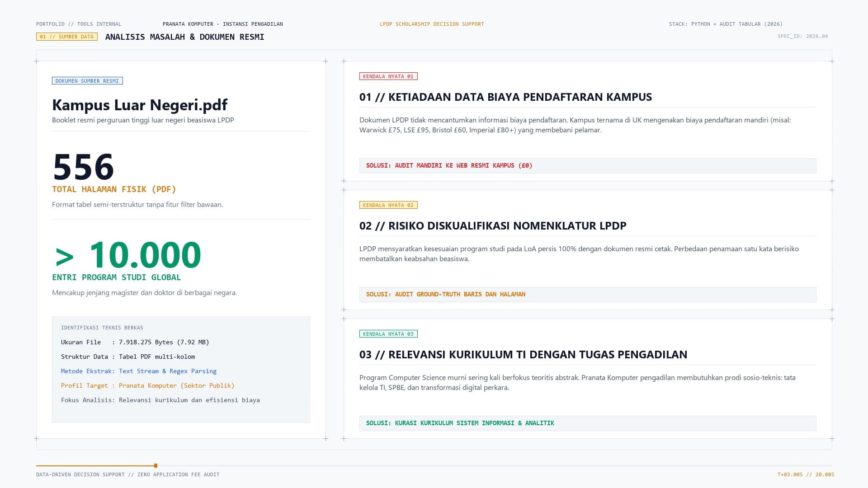The width and height of the screenshot is (868, 488).
Task: Click the "Struktur Data : Tabel PDF multi-kolom" row
Action: click(128, 357)
